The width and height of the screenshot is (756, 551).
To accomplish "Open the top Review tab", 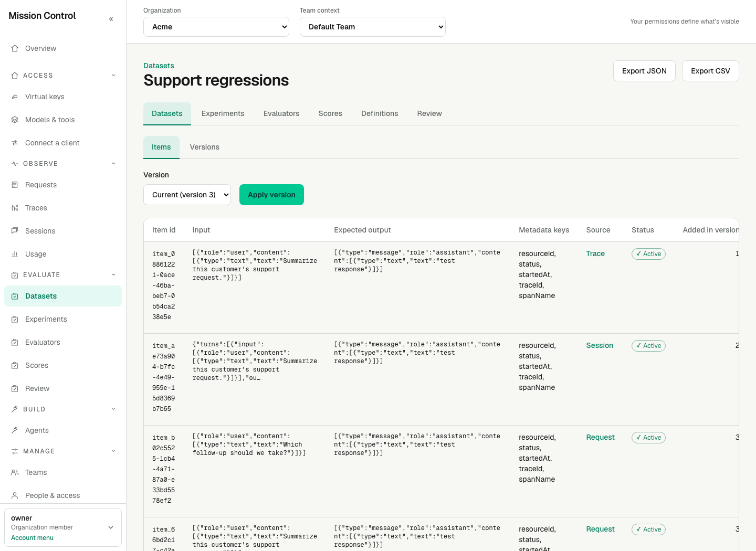I will [x=429, y=113].
